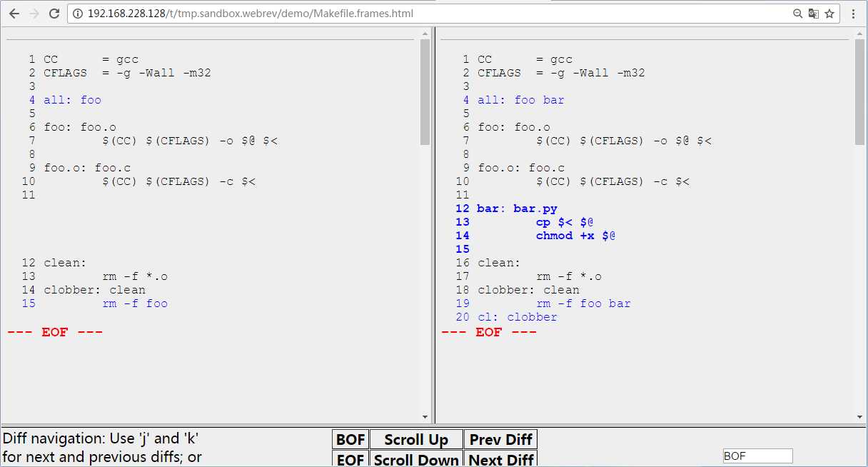Click the translate page icon
The width and height of the screenshot is (868, 467).
click(813, 14)
